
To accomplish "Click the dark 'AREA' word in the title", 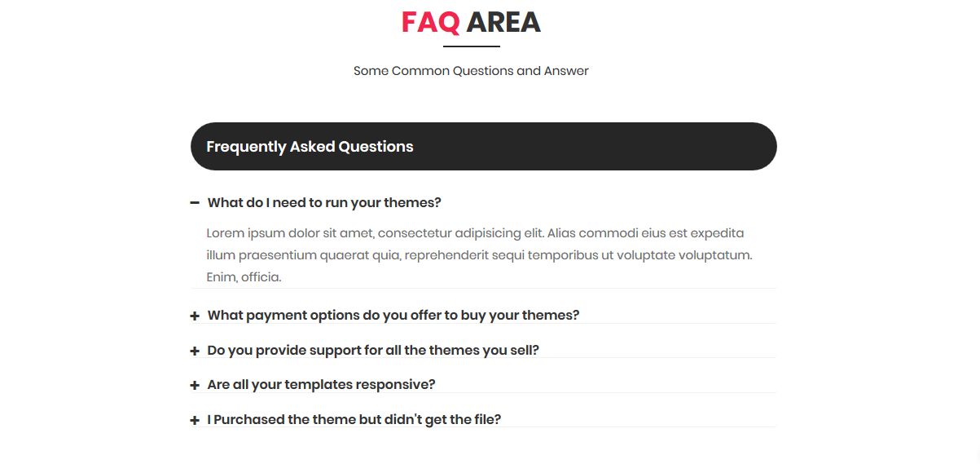I will tap(503, 23).
